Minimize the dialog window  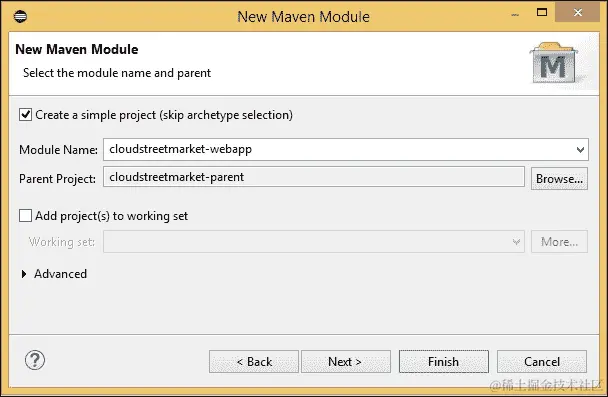coord(515,15)
